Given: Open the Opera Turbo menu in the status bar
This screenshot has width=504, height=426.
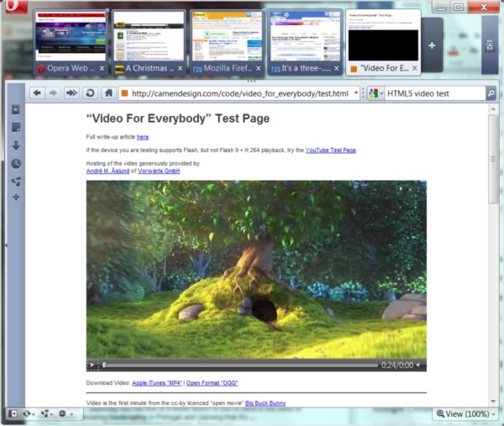Looking at the screenshot, I should click(66, 413).
